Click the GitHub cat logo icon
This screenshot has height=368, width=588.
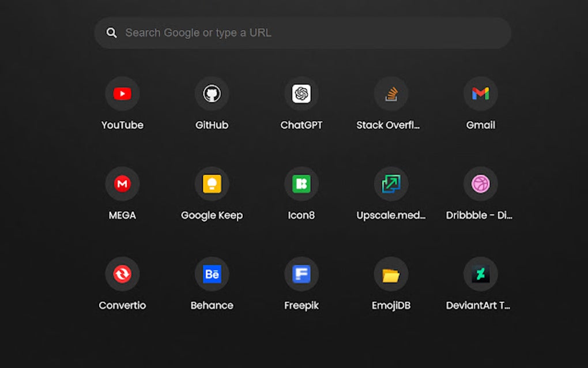[x=212, y=93]
